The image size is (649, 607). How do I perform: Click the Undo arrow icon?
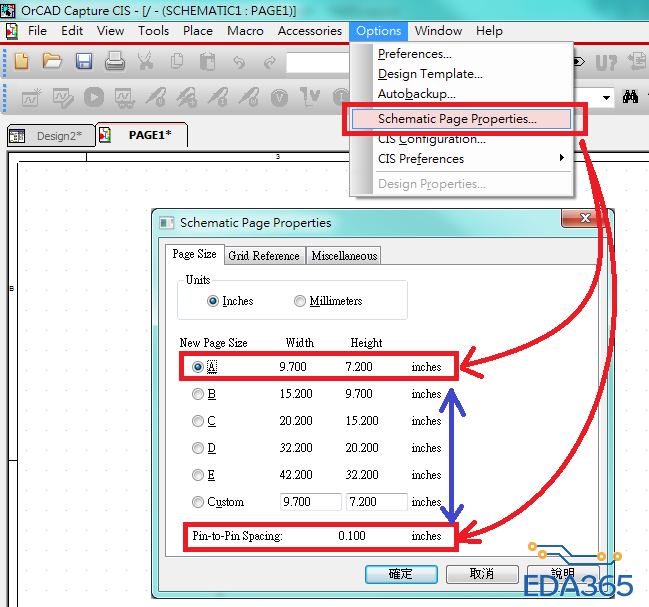coord(239,62)
